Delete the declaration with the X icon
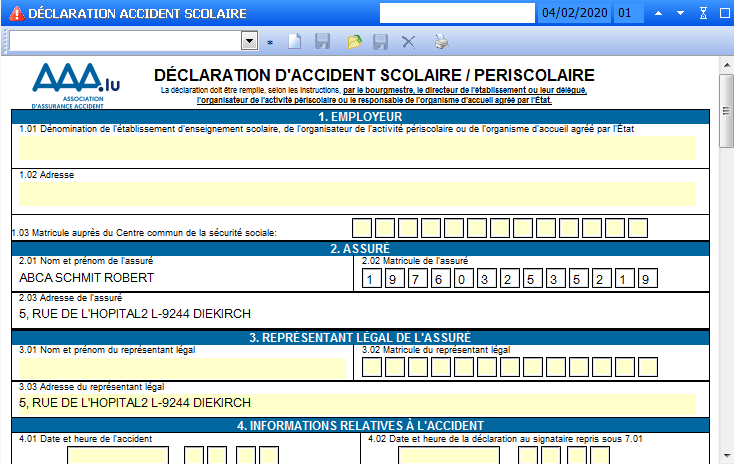The width and height of the screenshot is (734, 465). click(x=408, y=42)
